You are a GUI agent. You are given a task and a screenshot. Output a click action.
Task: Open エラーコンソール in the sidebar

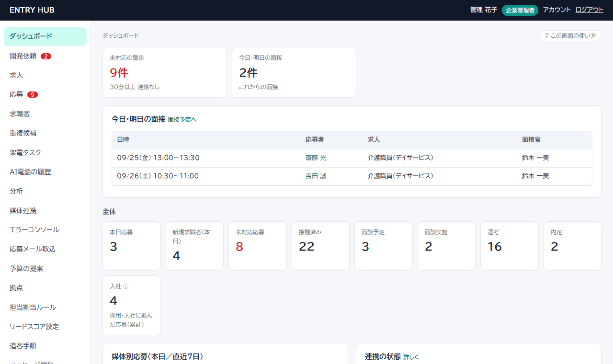[x=45, y=230]
